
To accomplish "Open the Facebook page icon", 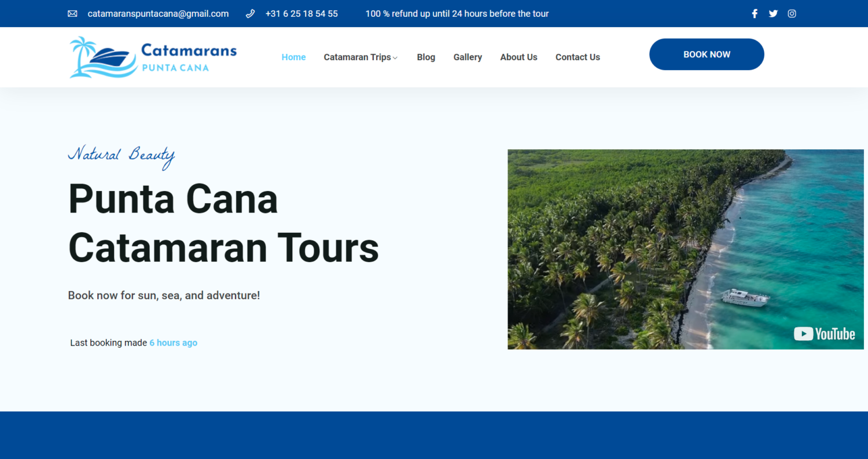I will click(755, 14).
